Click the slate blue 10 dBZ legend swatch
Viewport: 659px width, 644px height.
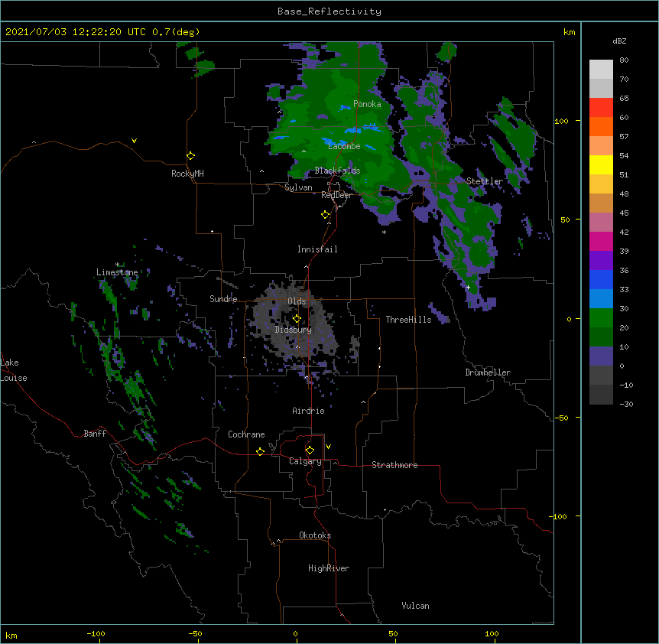601,356
